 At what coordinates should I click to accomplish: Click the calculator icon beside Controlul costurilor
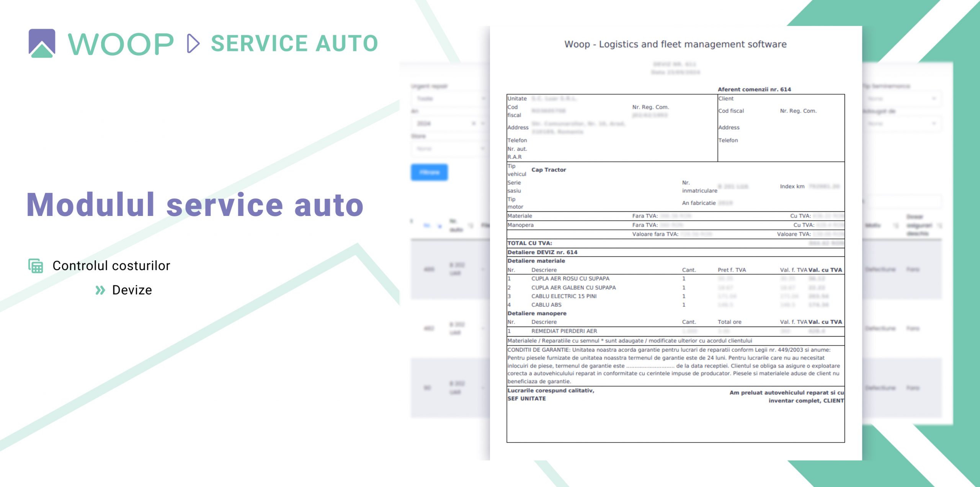pyautogui.click(x=36, y=266)
